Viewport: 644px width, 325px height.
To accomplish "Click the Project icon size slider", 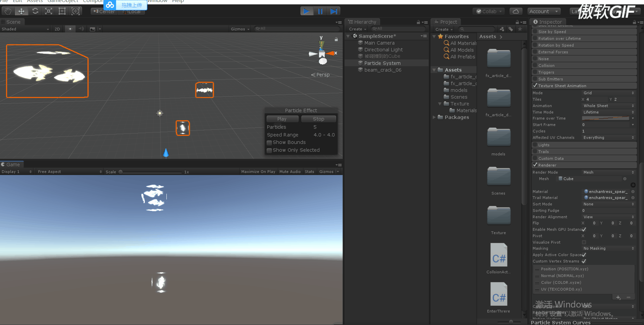I will (511, 322).
